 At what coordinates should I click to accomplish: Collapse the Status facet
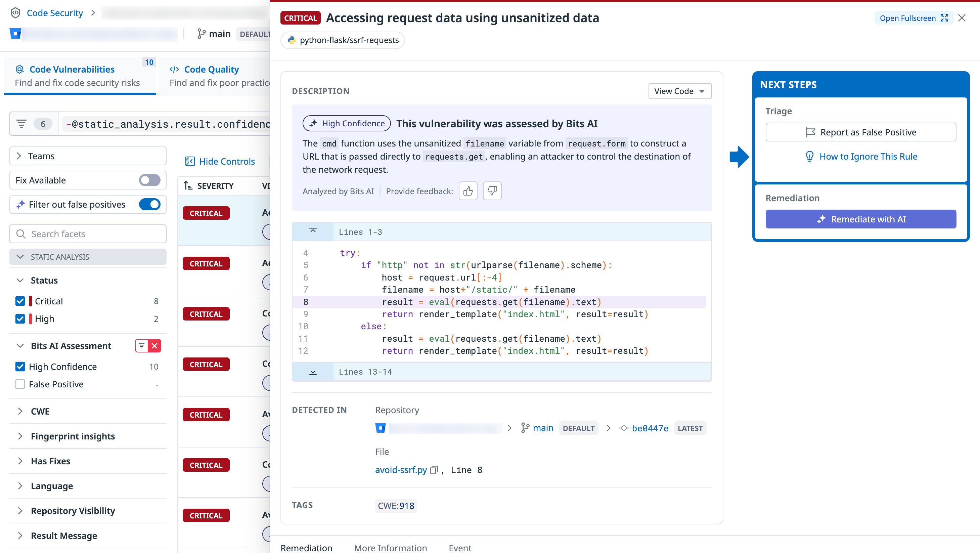click(x=20, y=281)
